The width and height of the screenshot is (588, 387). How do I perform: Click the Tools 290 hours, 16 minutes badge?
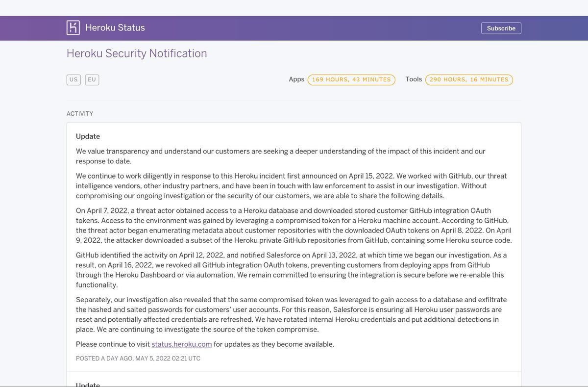tap(469, 79)
